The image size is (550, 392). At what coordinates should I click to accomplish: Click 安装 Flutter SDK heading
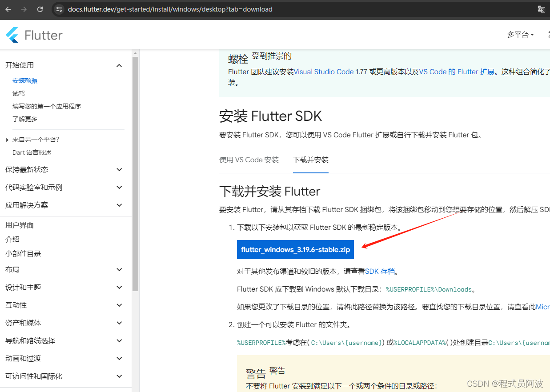270,116
